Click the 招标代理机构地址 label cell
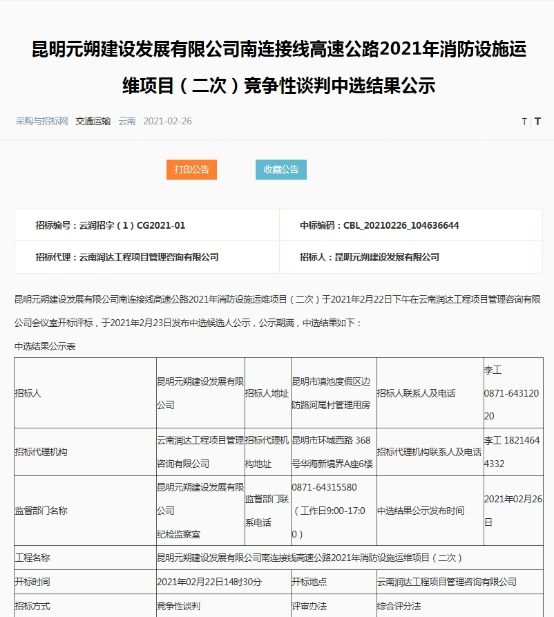 click(x=268, y=452)
